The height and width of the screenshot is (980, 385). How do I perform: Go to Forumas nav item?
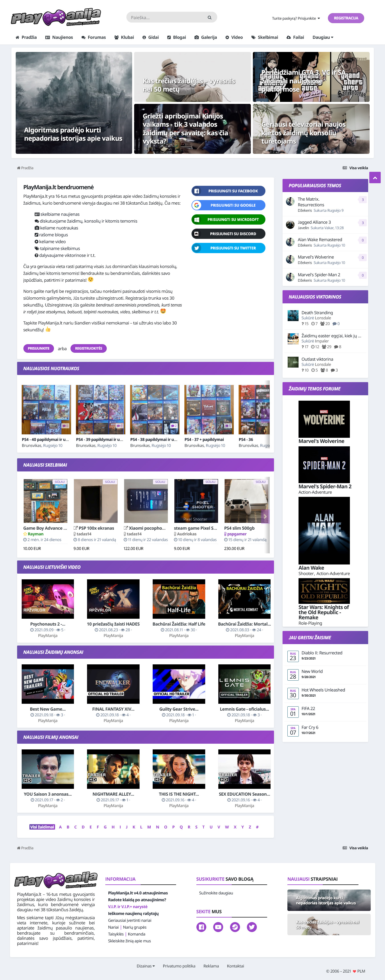(x=94, y=37)
